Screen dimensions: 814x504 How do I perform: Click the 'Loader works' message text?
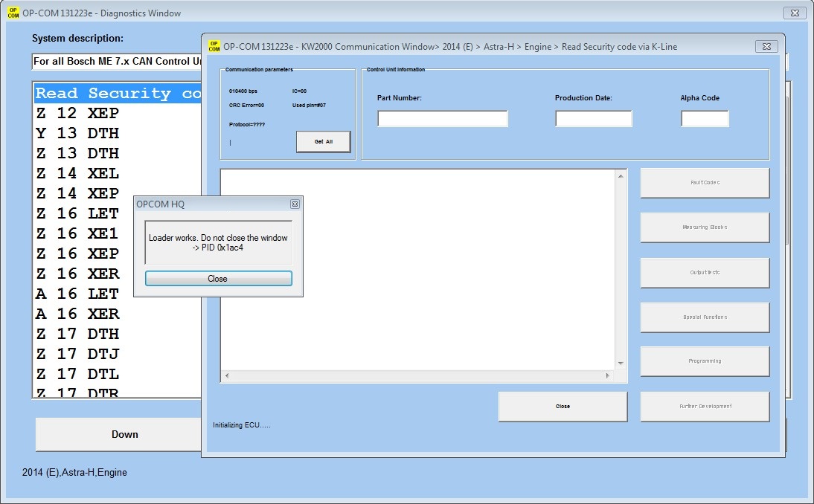(x=218, y=242)
